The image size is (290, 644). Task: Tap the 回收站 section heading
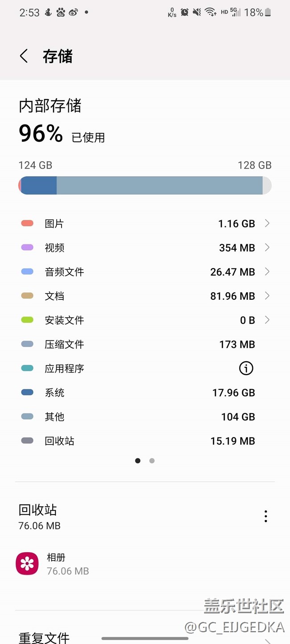[38, 510]
